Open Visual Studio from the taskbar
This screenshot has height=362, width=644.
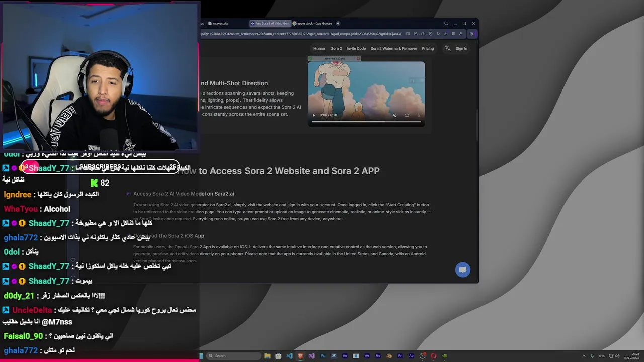click(x=311, y=356)
